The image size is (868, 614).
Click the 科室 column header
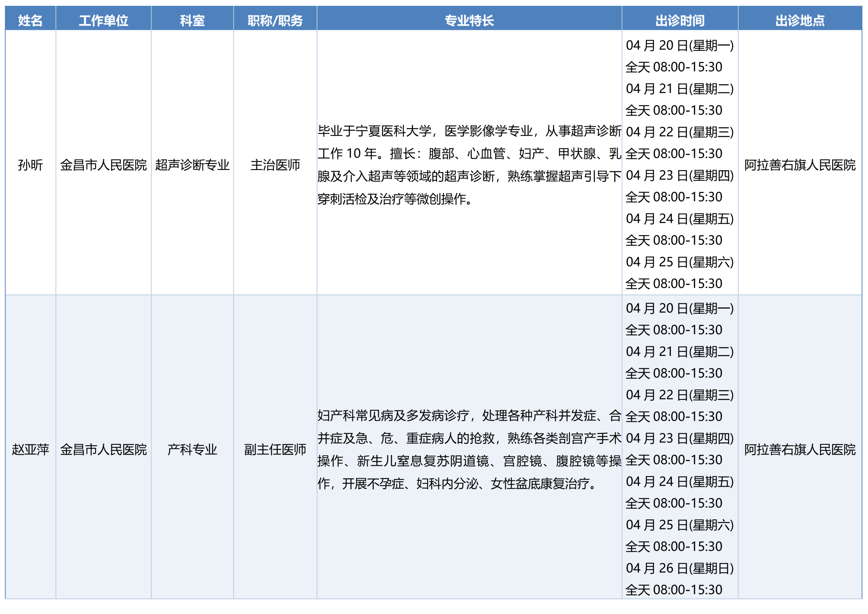[192, 20]
